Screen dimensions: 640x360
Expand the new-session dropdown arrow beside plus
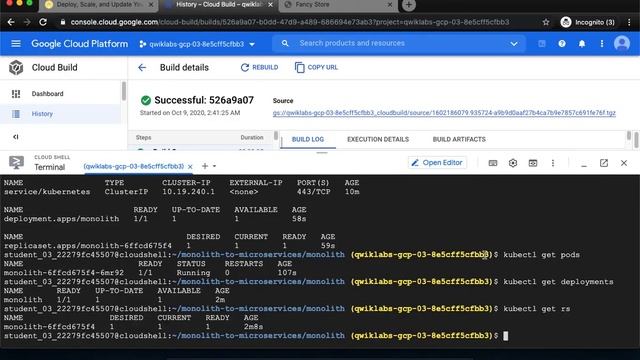[214, 166]
